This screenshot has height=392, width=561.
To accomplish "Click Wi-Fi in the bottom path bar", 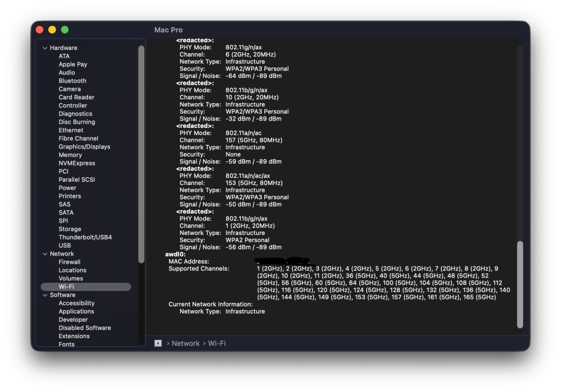I will click(217, 343).
